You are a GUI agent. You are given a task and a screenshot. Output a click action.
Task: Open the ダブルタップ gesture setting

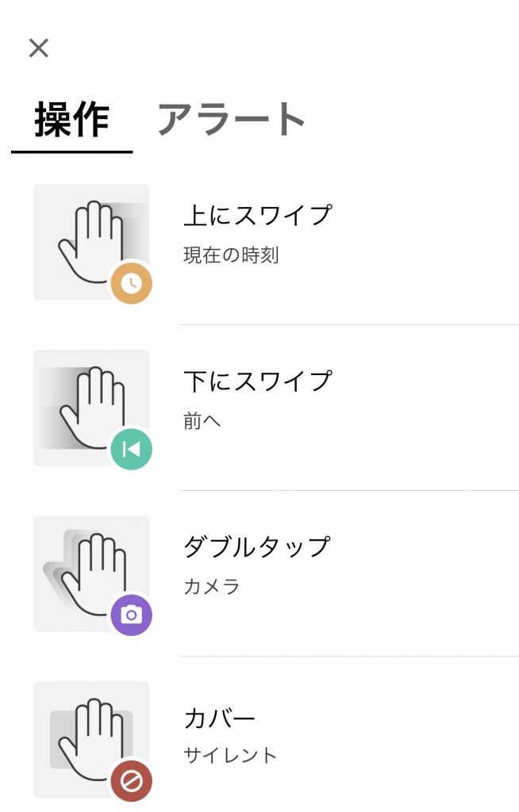256,546
